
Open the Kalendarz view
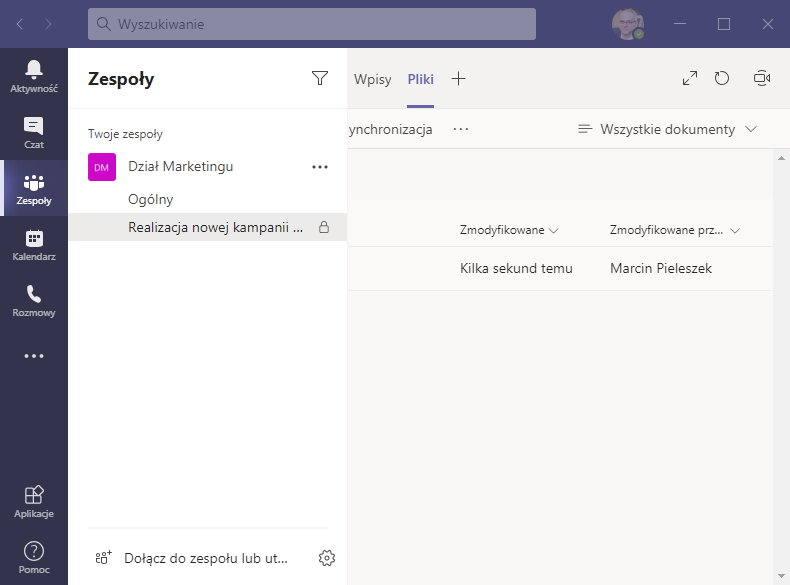tap(34, 244)
